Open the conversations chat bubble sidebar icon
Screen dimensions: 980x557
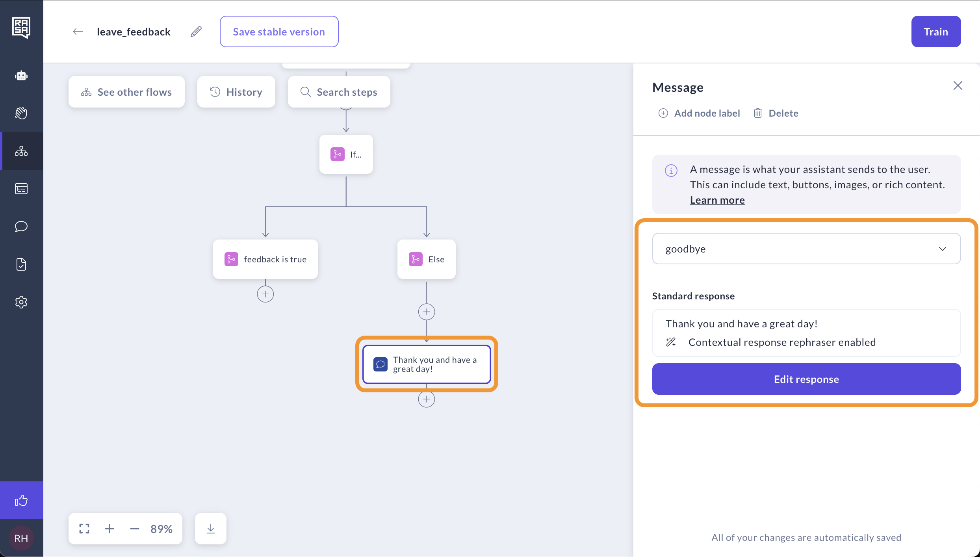coord(21,227)
